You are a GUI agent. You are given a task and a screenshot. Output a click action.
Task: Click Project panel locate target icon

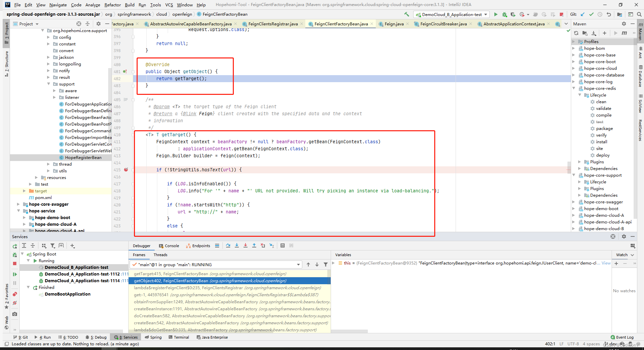[78, 24]
